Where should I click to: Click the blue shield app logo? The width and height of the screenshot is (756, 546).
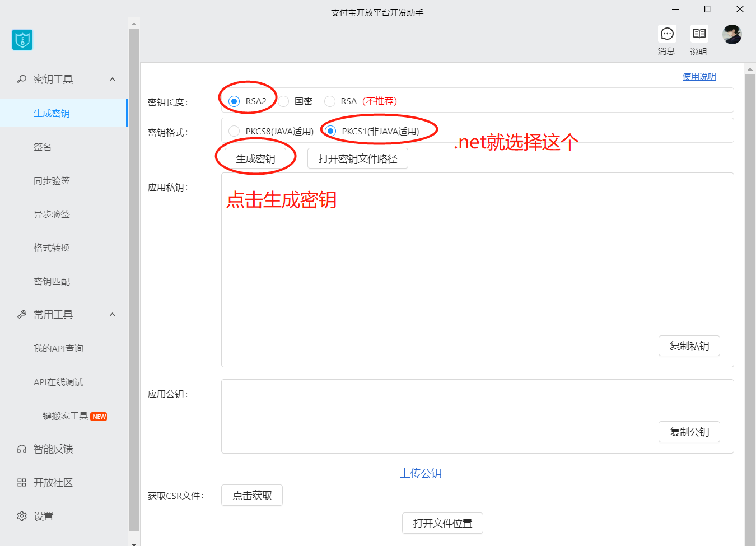pyautogui.click(x=22, y=40)
